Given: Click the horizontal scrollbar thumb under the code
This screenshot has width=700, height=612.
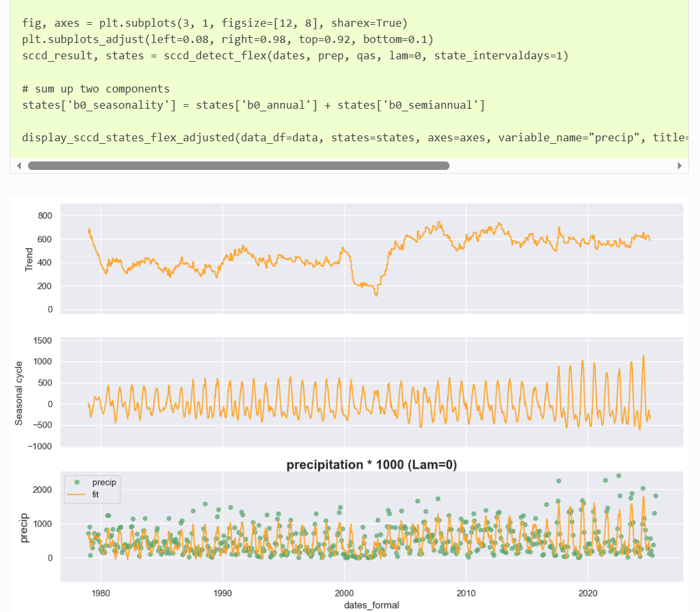Looking at the screenshot, I should pos(238,166).
